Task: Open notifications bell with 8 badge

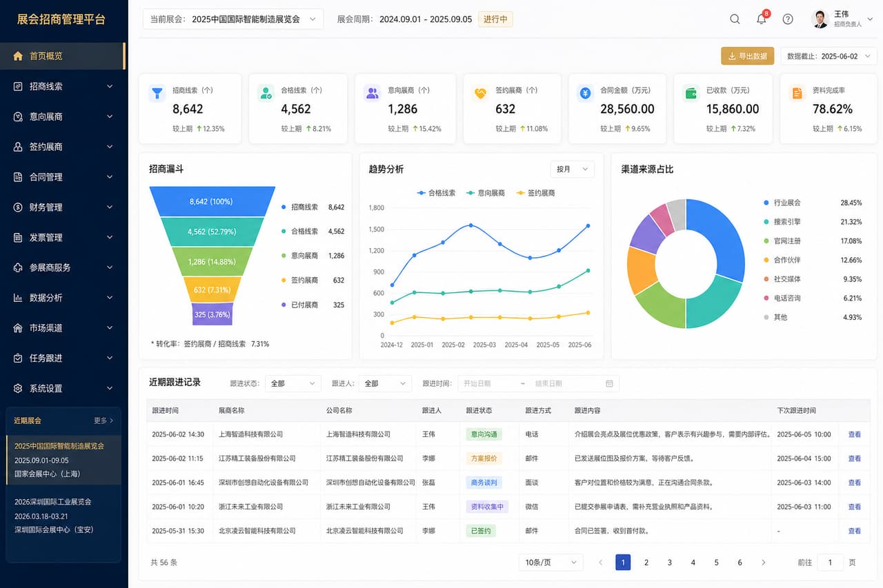Action: point(762,19)
